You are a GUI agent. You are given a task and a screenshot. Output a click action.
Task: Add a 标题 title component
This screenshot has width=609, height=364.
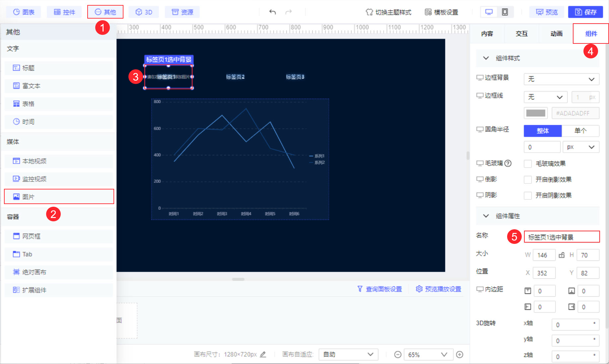59,68
